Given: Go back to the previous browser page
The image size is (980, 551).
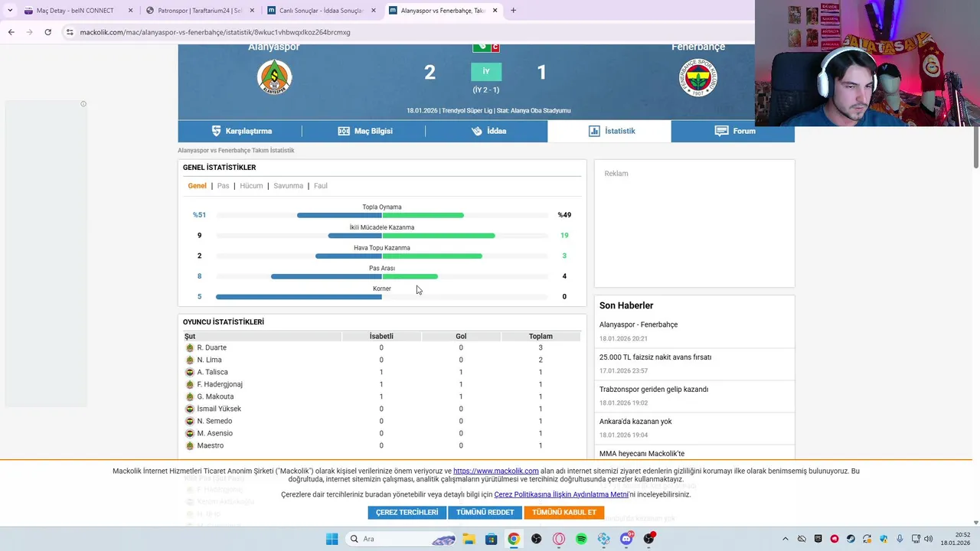Looking at the screenshot, I should pyautogui.click(x=11, y=32).
